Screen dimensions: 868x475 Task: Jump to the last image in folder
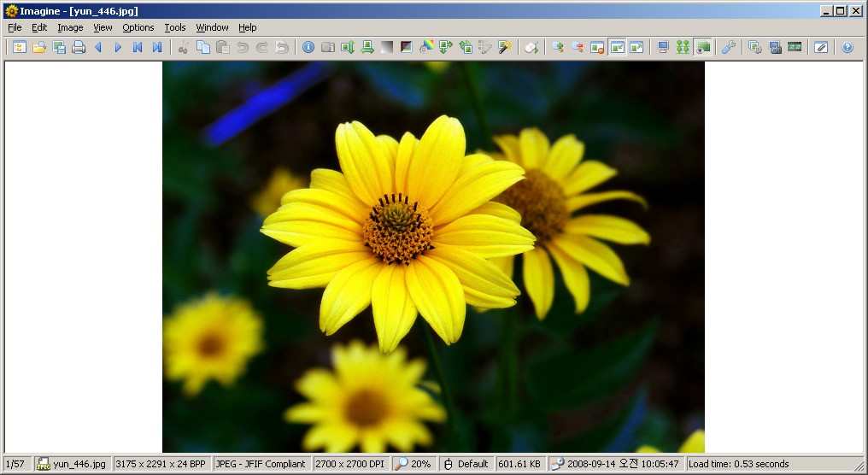157,48
